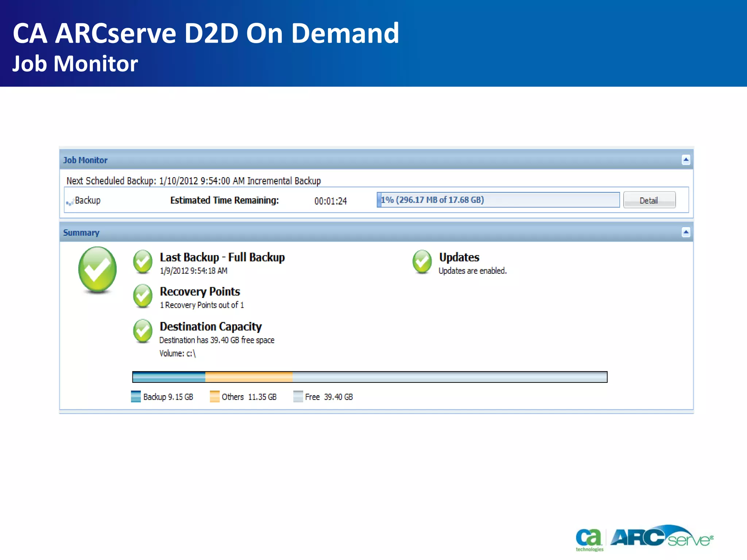This screenshot has height=560, width=747.
Task: Click 'Destination has 39.40 GB free space'
Action: (x=217, y=340)
